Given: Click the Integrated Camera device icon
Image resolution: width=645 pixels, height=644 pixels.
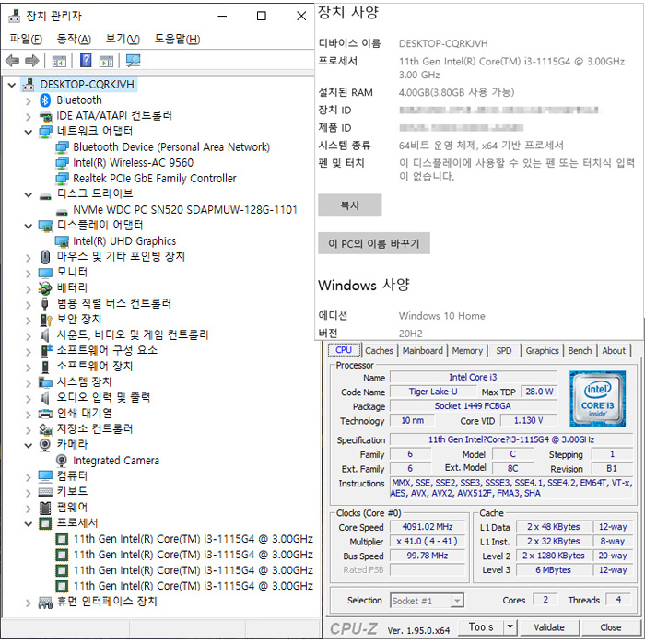Looking at the screenshot, I should (x=62, y=461).
